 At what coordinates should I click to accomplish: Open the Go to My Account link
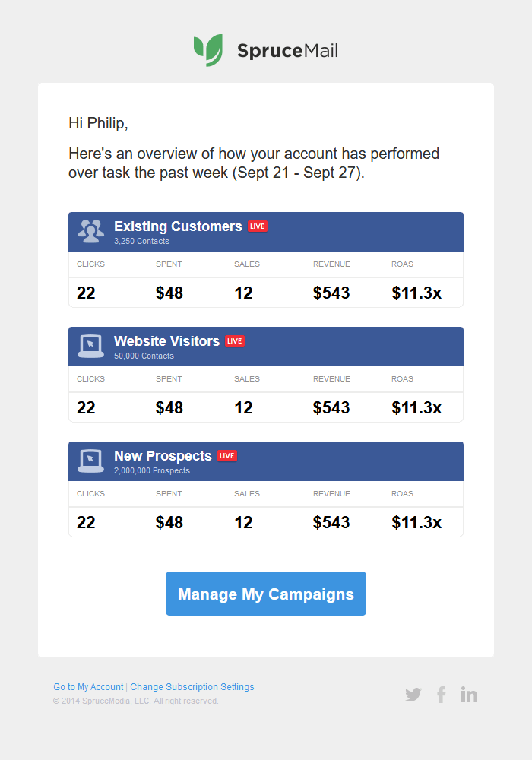tap(88, 687)
